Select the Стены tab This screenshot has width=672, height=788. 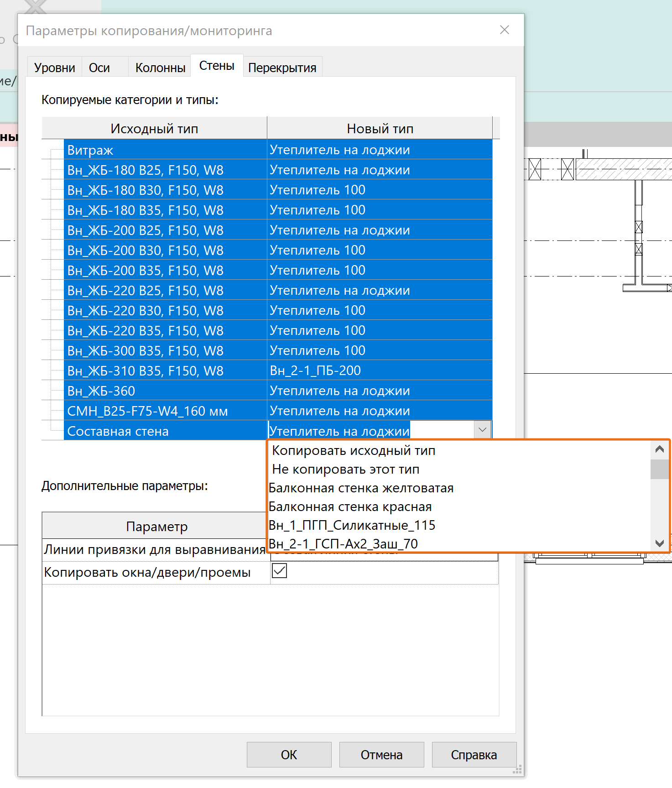217,66
